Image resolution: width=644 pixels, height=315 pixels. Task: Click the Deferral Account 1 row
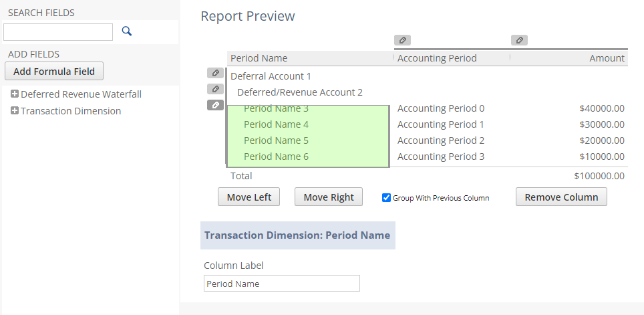click(271, 76)
